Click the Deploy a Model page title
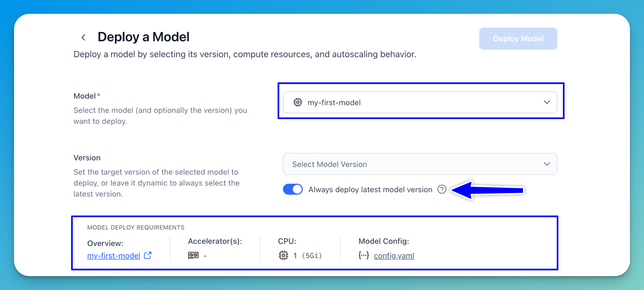 click(143, 37)
